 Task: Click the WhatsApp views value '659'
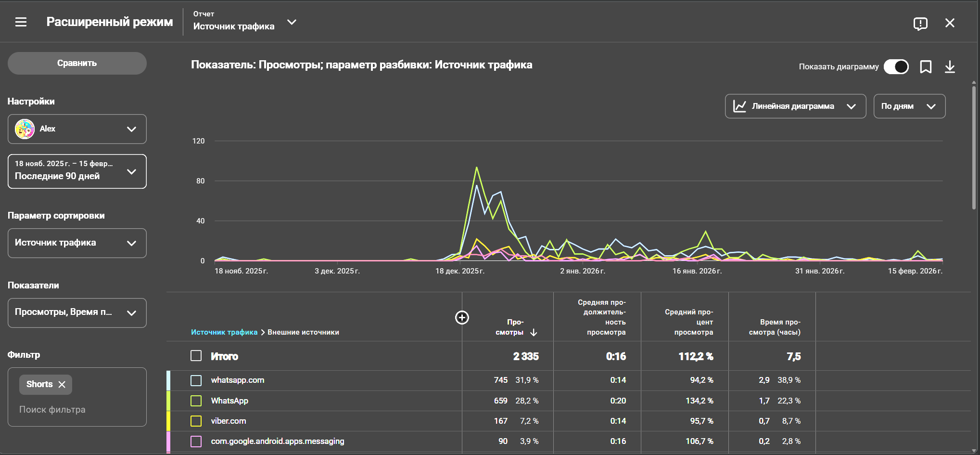pos(500,401)
